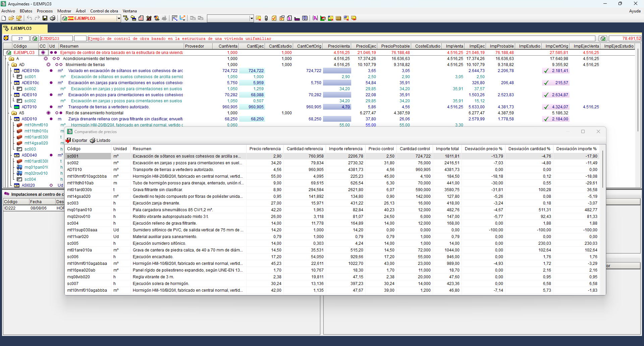Toggle CC radio marker on EJEMPLO3 row
The height and width of the screenshot is (346, 644).
point(43,53)
